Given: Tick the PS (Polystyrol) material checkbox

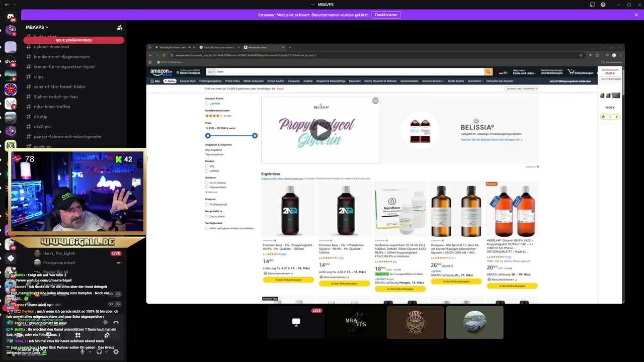Looking at the screenshot, I should tap(207, 205).
